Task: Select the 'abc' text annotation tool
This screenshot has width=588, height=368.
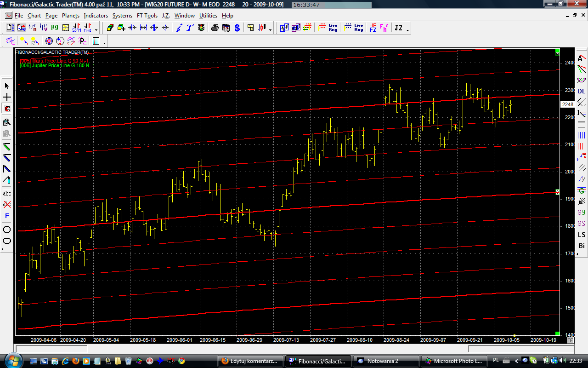Action: (x=7, y=194)
